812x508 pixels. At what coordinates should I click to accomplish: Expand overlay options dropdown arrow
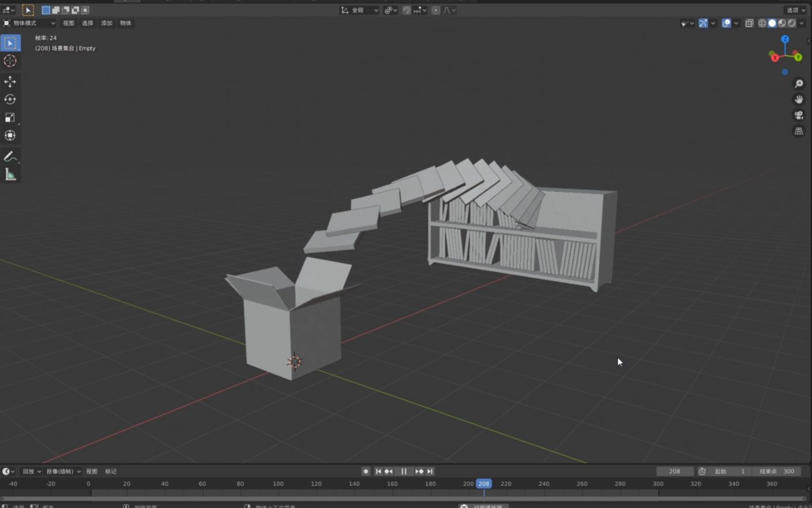tap(736, 23)
